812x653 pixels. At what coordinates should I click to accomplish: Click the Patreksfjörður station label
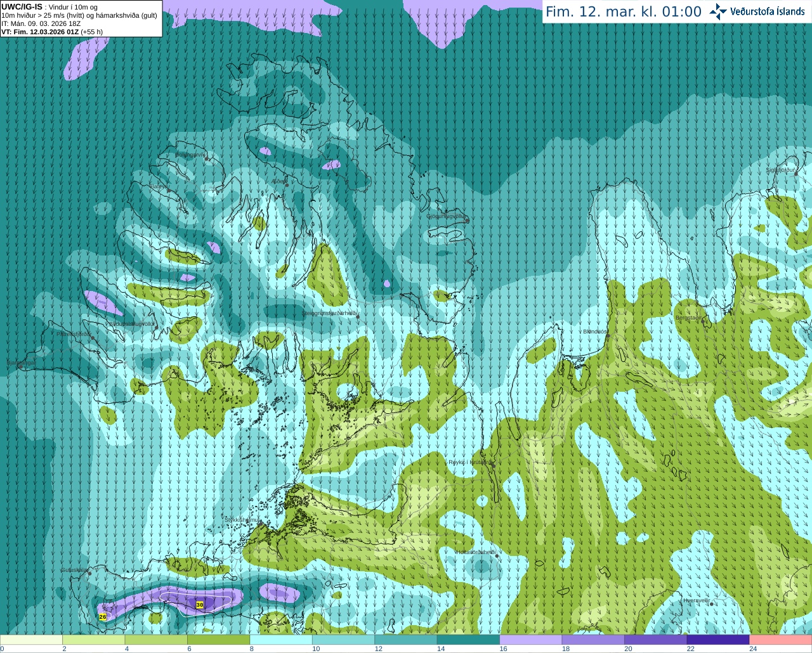tap(74, 333)
